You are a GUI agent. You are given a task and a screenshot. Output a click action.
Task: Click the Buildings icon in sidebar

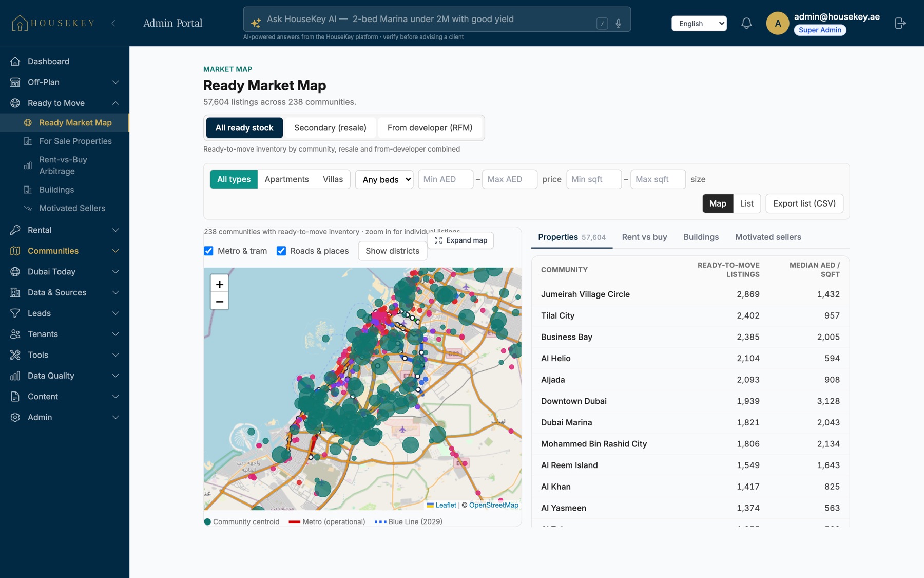pos(28,190)
